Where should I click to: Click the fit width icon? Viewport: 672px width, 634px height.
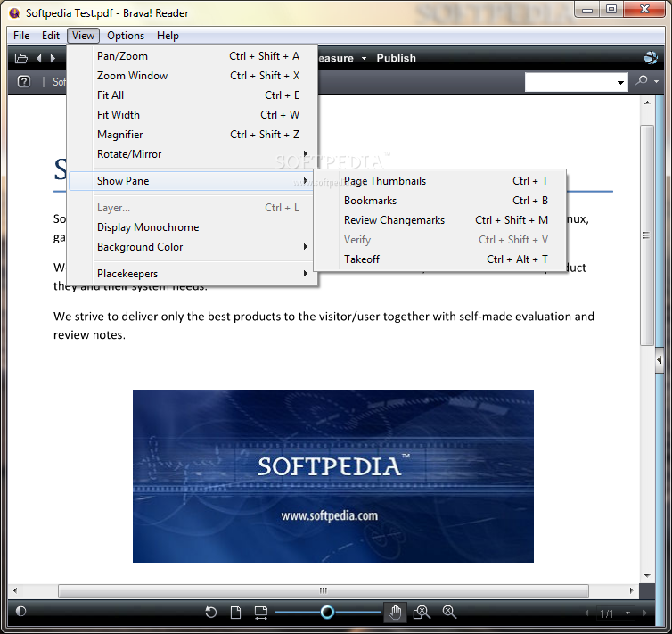[260, 613]
